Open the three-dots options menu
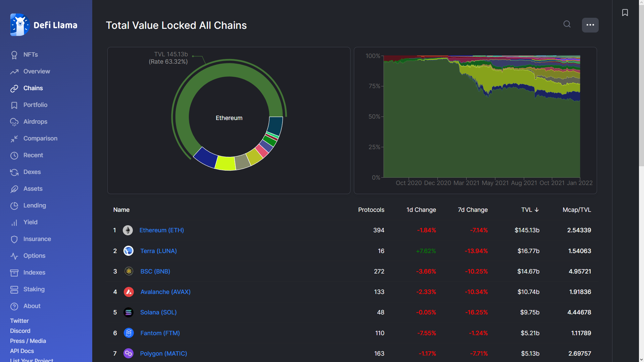Image resolution: width=644 pixels, height=362 pixels. pos(590,25)
